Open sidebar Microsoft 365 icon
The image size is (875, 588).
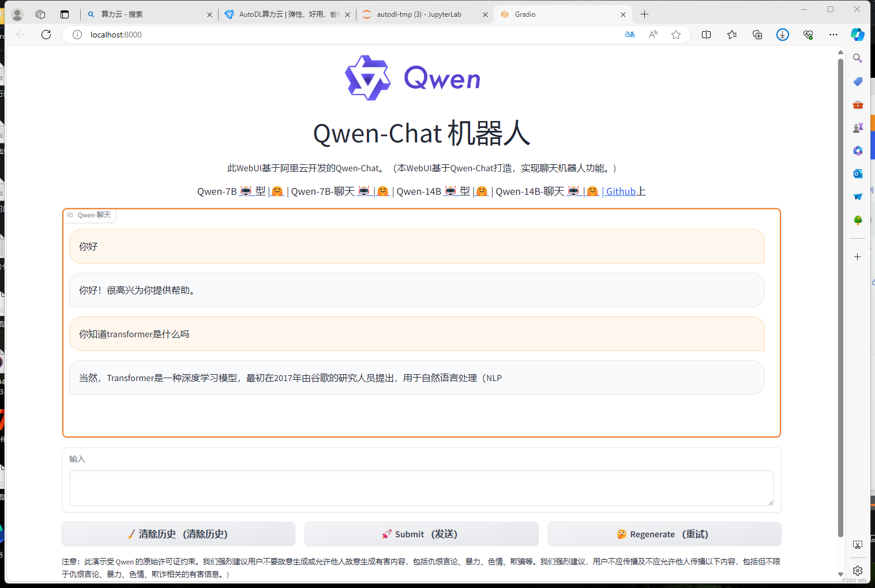click(858, 150)
